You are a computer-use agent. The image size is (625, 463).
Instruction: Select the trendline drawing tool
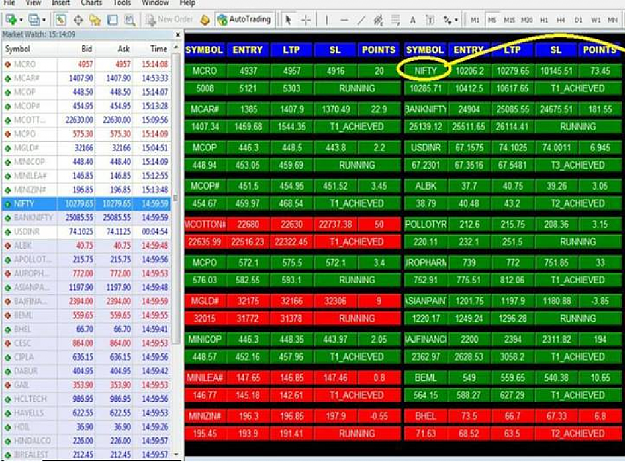pos(361,20)
